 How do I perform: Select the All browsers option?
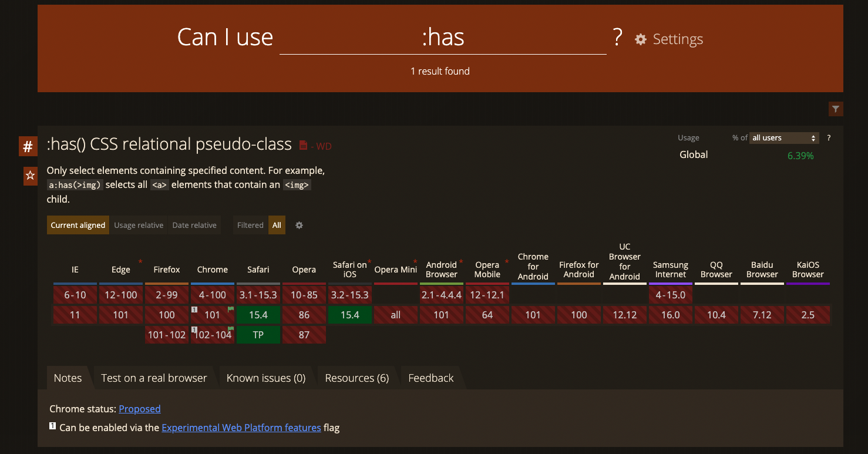pos(277,225)
